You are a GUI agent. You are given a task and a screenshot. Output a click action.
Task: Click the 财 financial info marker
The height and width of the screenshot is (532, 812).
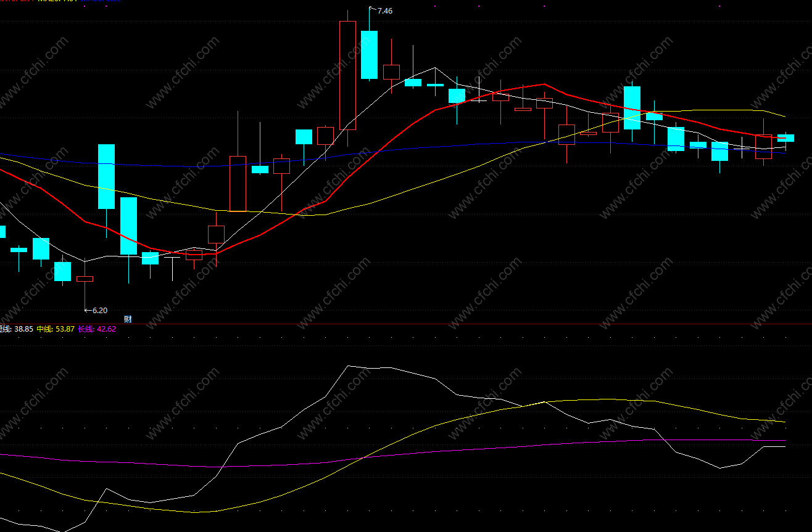[x=128, y=319]
